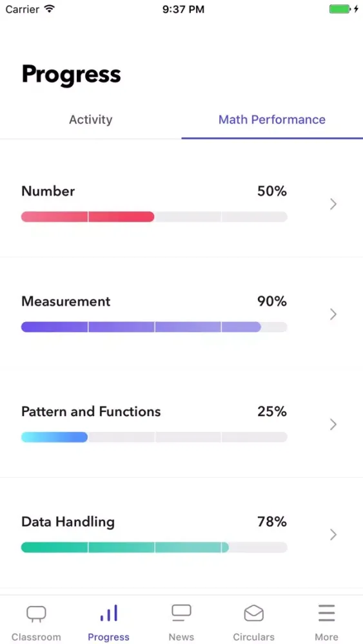
Task: Click the blue Pattern and Functions bar
Action: click(154, 437)
